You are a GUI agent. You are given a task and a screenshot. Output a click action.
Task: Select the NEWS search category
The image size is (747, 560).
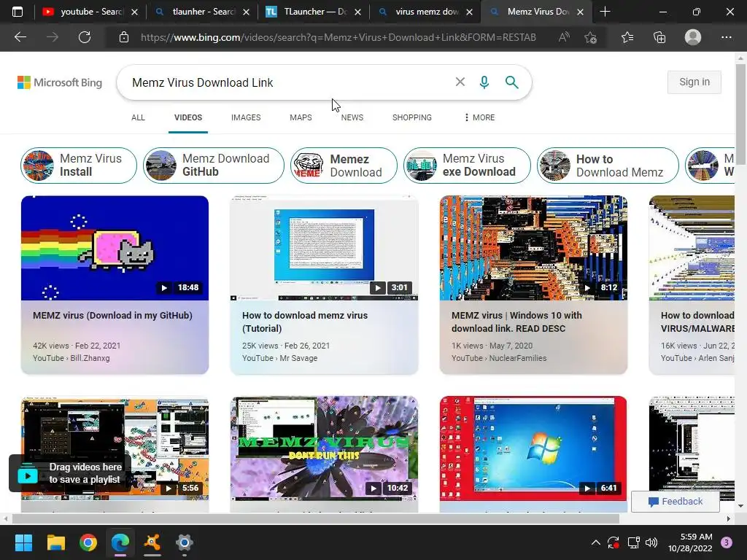352,117
